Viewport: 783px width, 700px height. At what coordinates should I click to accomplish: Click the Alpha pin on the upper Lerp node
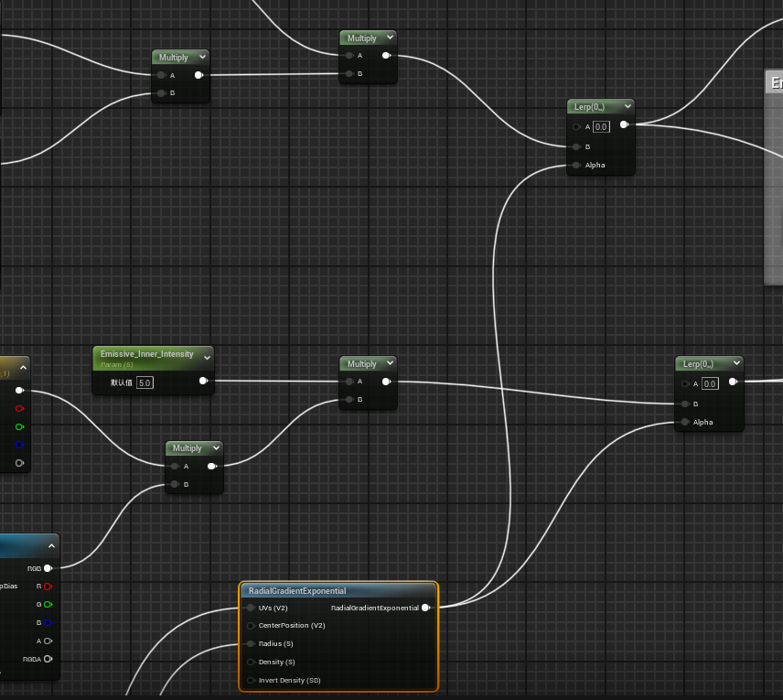(x=576, y=165)
